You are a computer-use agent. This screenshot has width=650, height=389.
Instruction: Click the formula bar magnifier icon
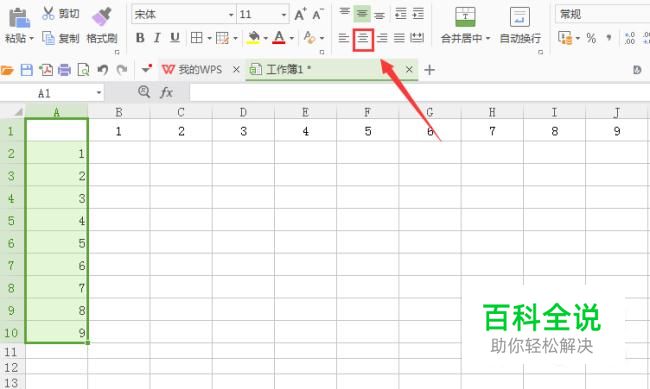click(144, 92)
